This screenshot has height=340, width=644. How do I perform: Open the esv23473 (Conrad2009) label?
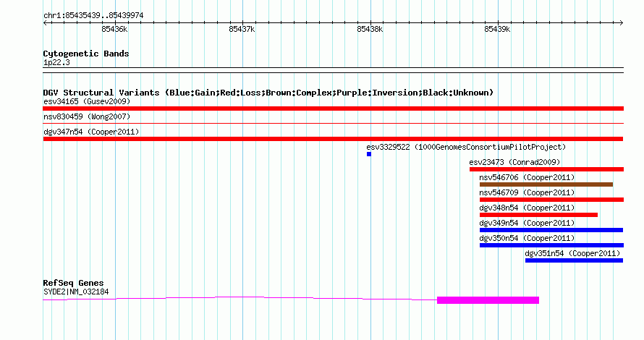pyautogui.click(x=514, y=162)
